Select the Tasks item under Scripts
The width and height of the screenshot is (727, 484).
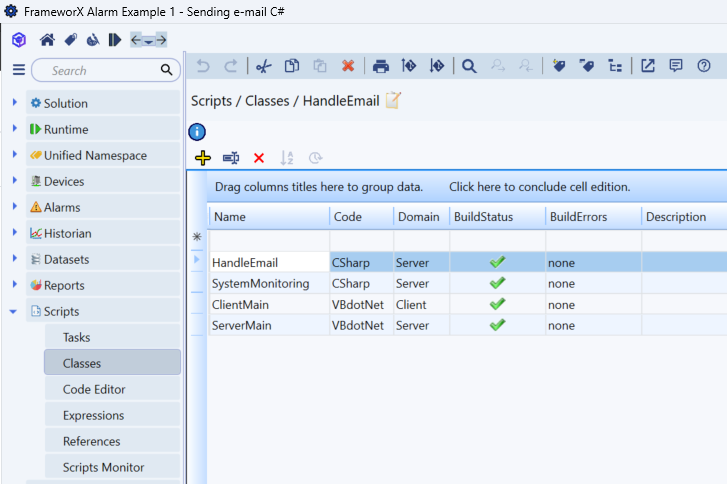click(76, 337)
